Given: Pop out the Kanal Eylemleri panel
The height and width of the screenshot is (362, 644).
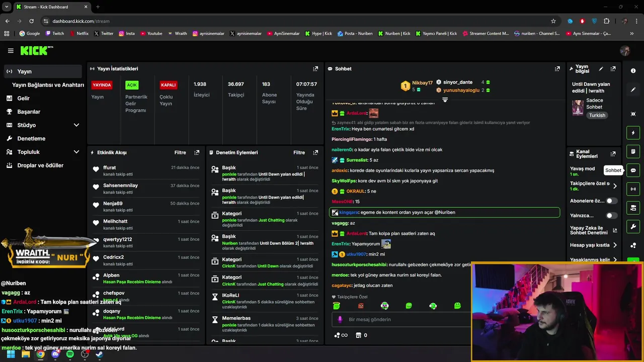Looking at the screenshot, I should 613,154.
